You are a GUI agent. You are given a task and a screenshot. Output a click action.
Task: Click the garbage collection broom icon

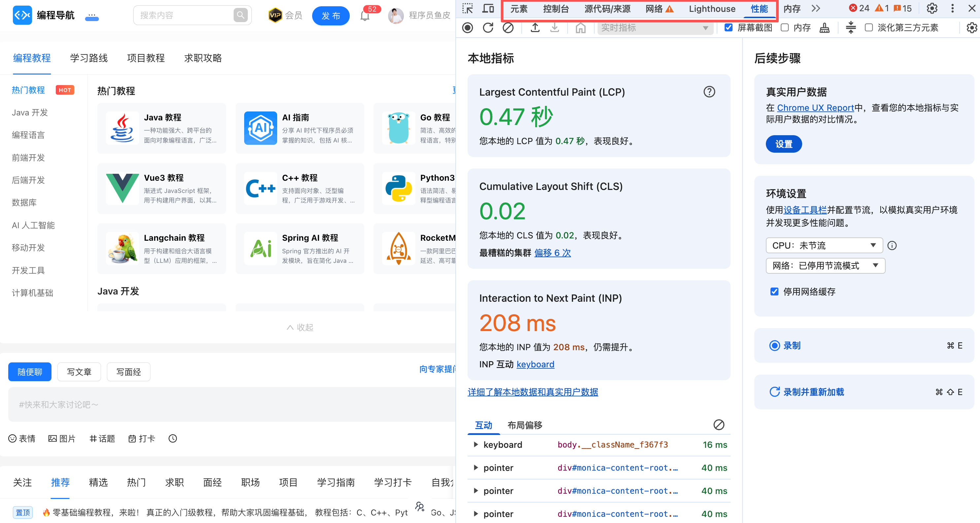click(x=824, y=28)
